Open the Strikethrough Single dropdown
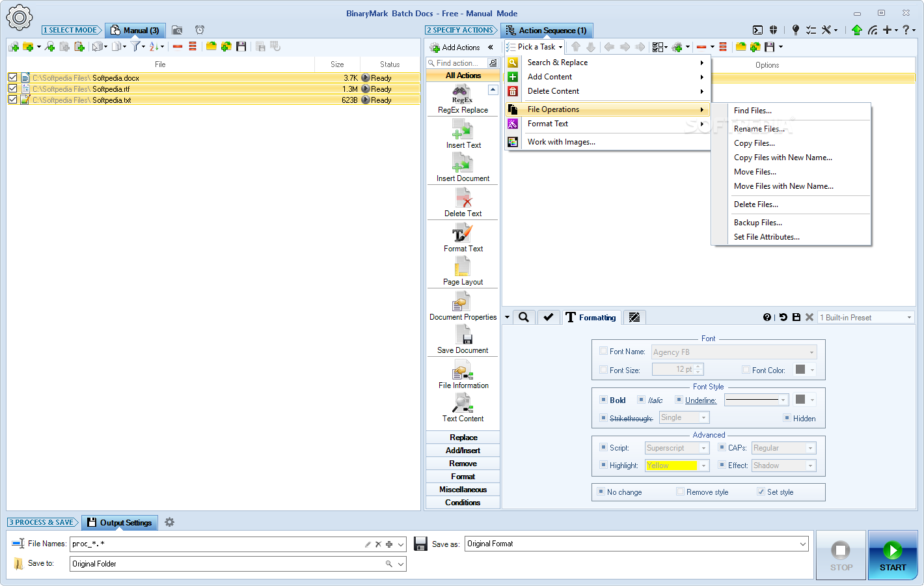 [684, 417]
